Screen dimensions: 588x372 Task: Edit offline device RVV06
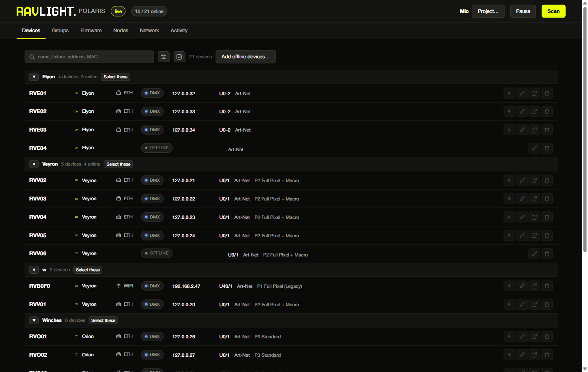click(x=534, y=254)
